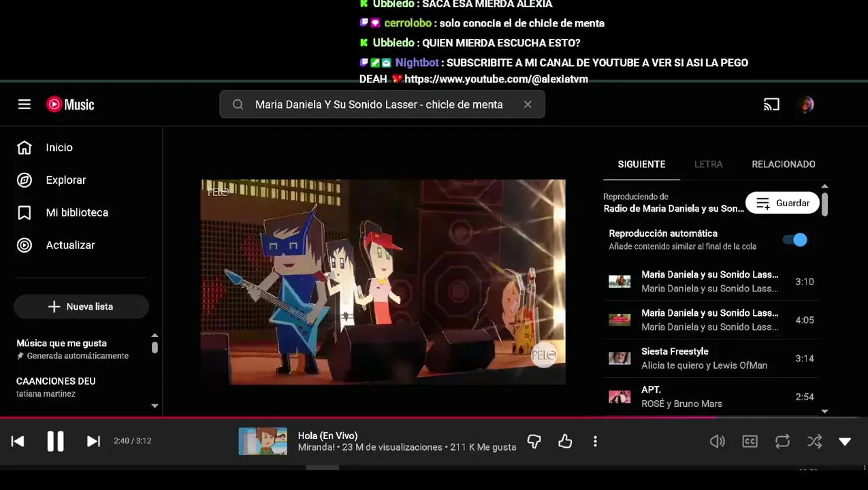Toggle Reproducción automática switch
This screenshot has width=868, height=490.
(x=794, y=240)
